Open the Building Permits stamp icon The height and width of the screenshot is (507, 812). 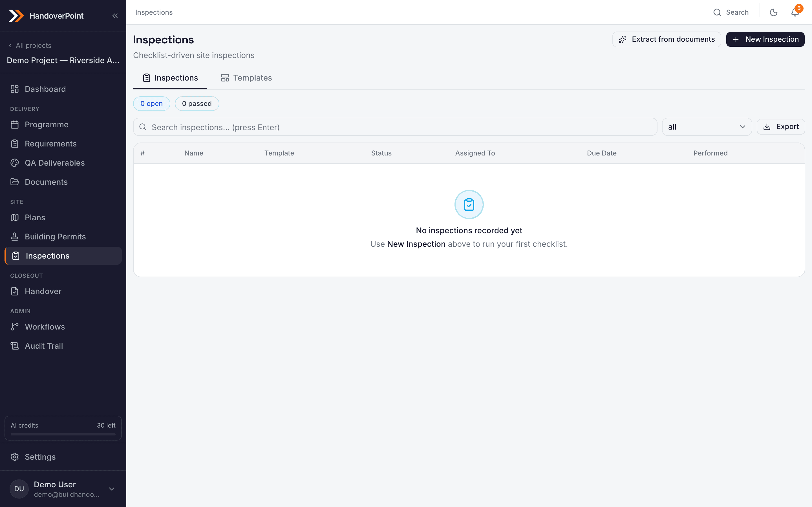[15, 237]
